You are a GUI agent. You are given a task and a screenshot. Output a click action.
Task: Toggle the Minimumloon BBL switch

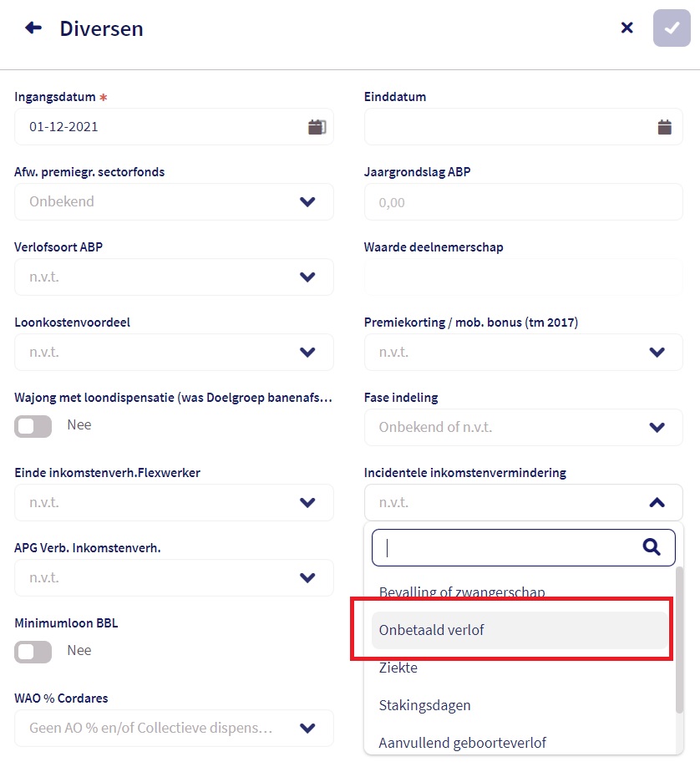33,652
